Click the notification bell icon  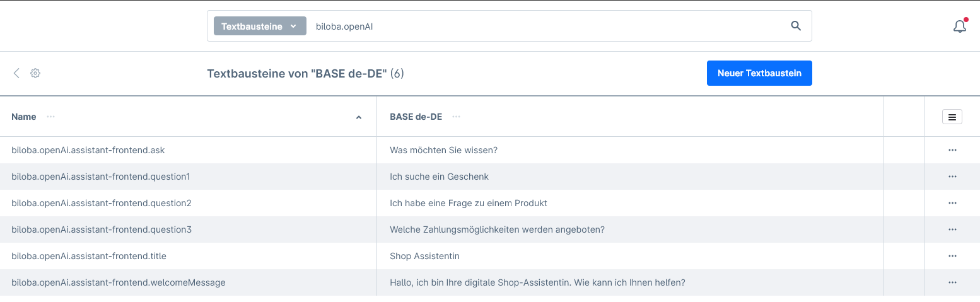click(x=959, y=26)
